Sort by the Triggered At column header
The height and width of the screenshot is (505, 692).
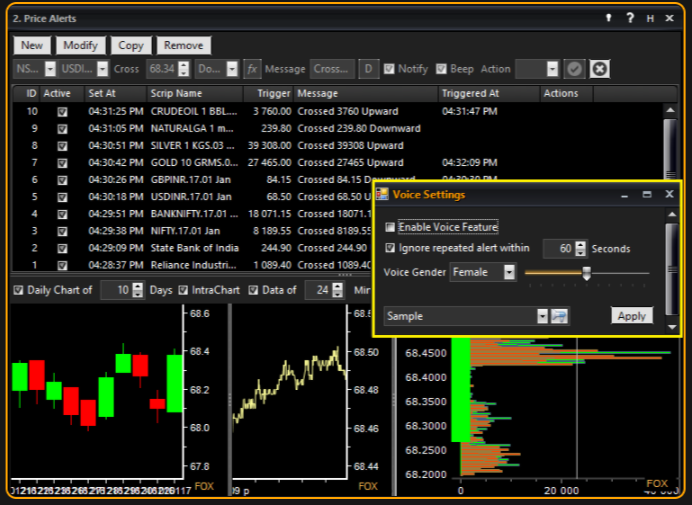point(489,94)
